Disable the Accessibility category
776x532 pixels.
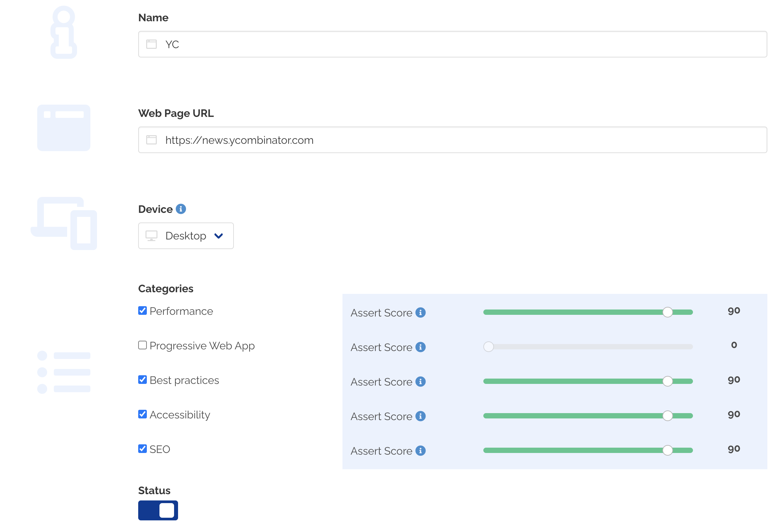[142, 414]
